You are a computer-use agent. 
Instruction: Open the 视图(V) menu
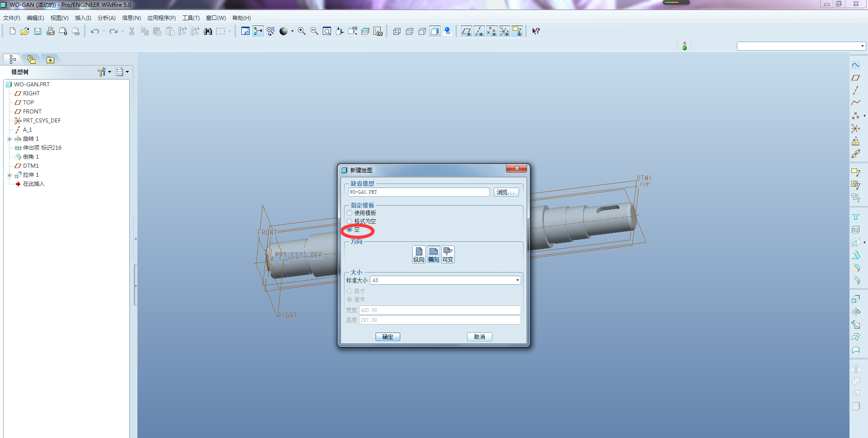pyautogui.click(x=59, y=18)
